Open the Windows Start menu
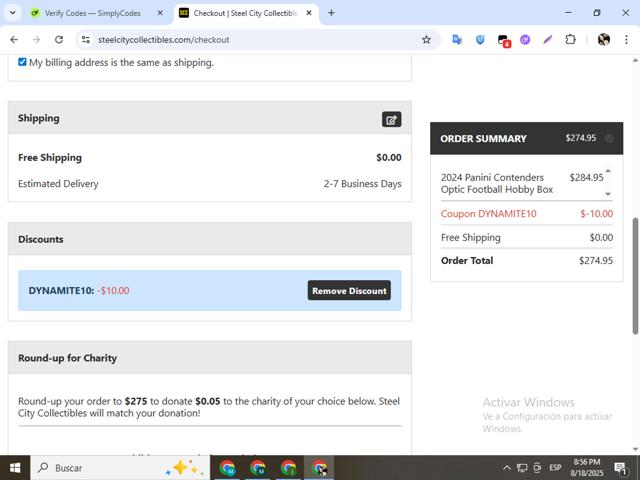The height and width of the screenshot is (480, 640). click(x=15, y=468)
